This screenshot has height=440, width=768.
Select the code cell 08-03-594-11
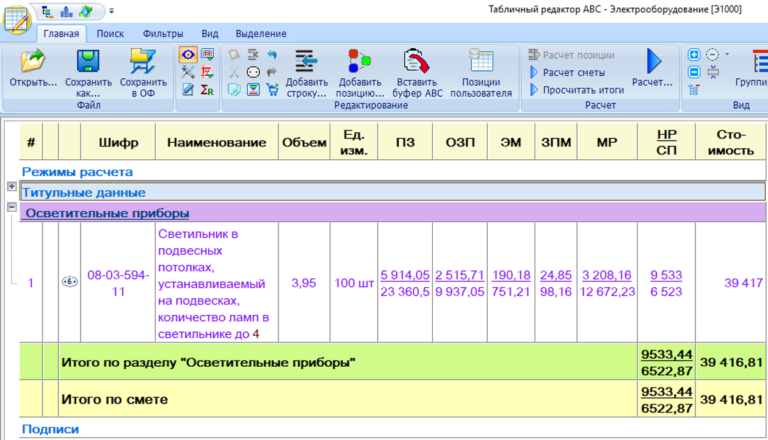118,283
